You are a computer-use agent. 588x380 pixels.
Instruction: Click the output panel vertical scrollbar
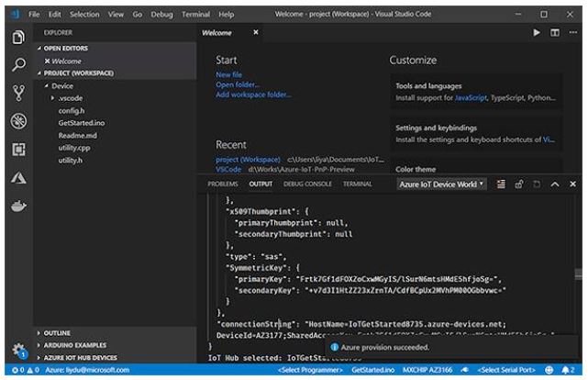coord(577,274)
